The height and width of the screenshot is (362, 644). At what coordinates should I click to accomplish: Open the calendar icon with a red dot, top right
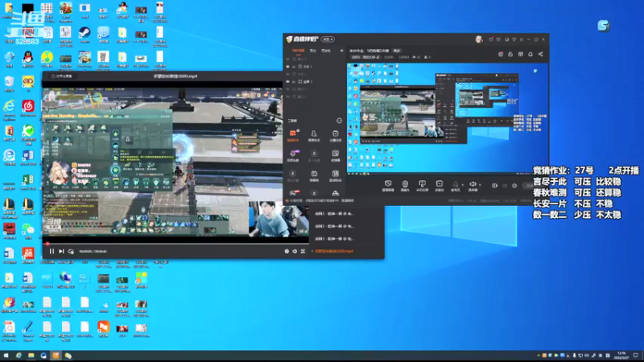pyautogui.click(x=501, y=54)
